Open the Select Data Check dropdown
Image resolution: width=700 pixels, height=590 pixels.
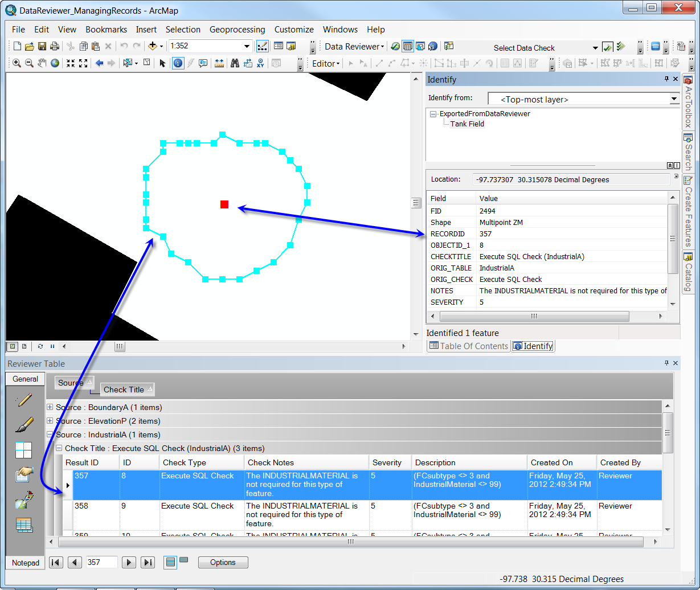point(595,48)
